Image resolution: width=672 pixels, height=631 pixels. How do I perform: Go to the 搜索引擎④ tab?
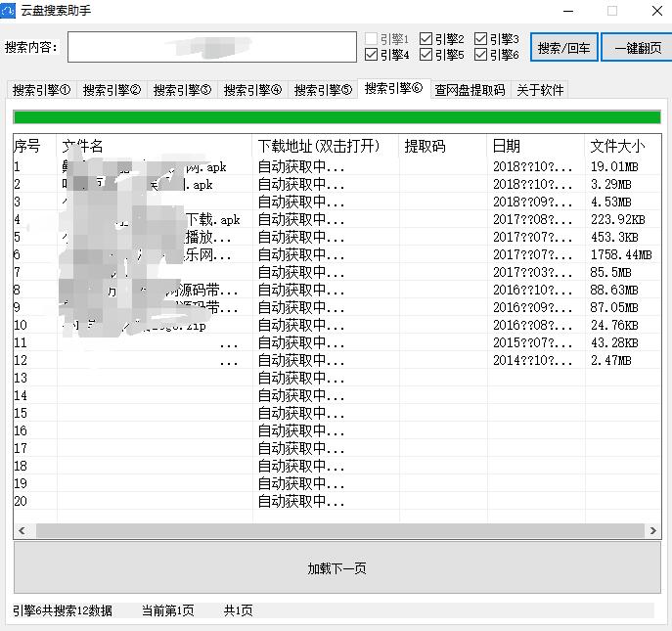[x=252, y=90]
